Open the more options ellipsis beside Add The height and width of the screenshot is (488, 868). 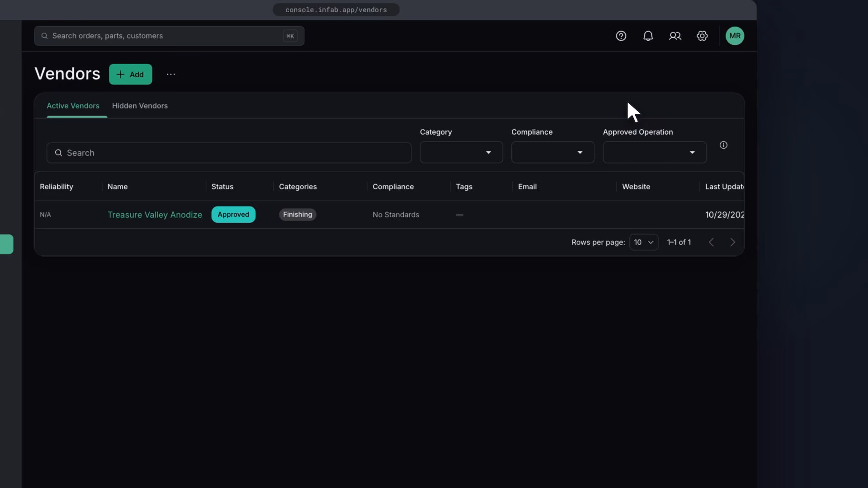170,74
